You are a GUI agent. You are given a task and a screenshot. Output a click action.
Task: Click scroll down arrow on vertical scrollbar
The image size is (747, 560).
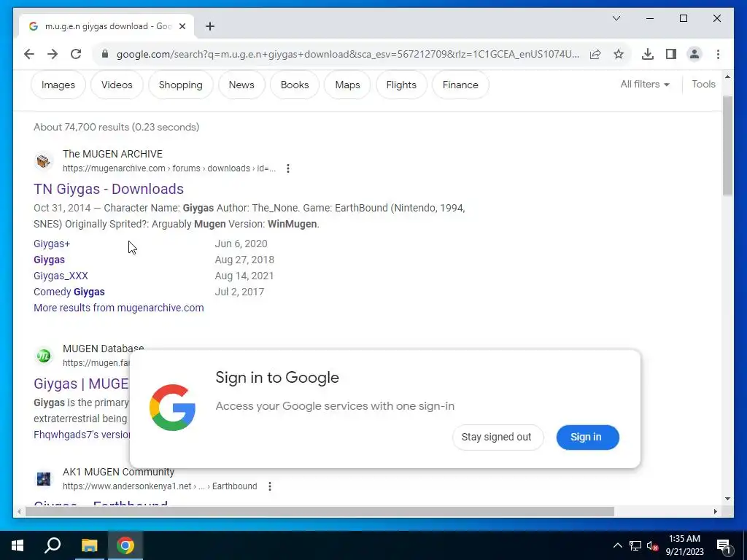pos(727,499)
